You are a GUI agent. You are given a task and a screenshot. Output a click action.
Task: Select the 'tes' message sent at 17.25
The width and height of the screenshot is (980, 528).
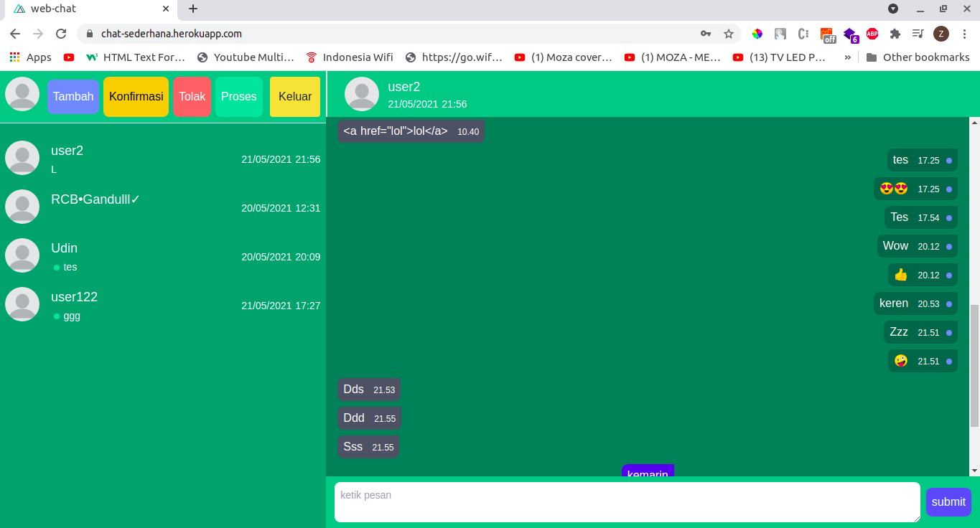[x=922, y=160]
